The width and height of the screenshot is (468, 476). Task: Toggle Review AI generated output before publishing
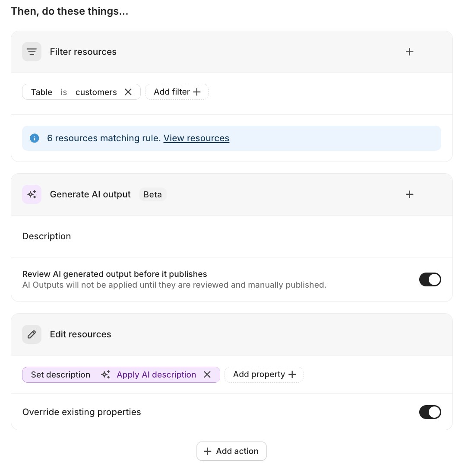(430, 279)
